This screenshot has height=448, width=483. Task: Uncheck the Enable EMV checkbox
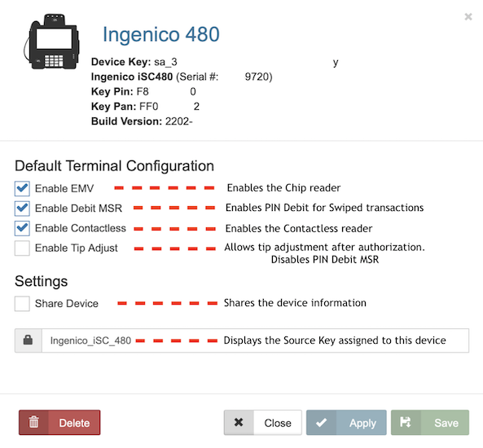(22, 188)
